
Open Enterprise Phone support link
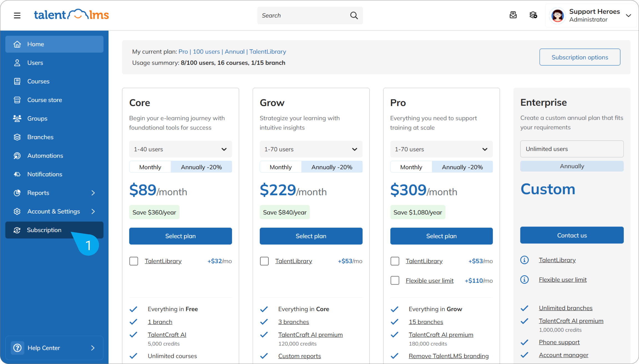559,342
